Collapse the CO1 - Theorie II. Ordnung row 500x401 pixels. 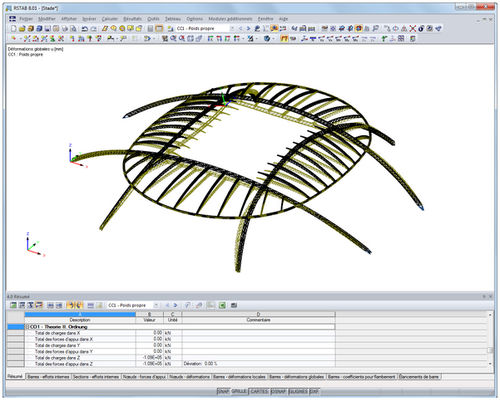click(x=28, y=327)
